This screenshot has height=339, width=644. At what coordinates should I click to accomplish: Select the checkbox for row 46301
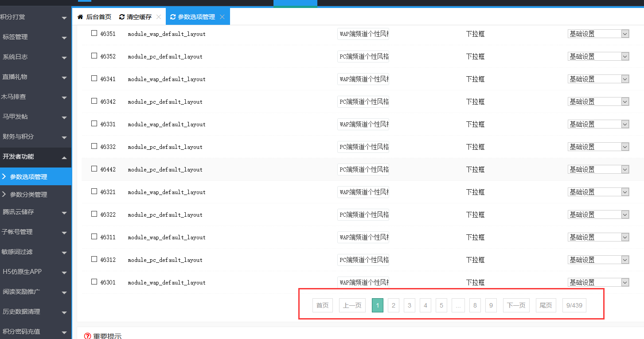pyautogui.click(x=94, y=282)
